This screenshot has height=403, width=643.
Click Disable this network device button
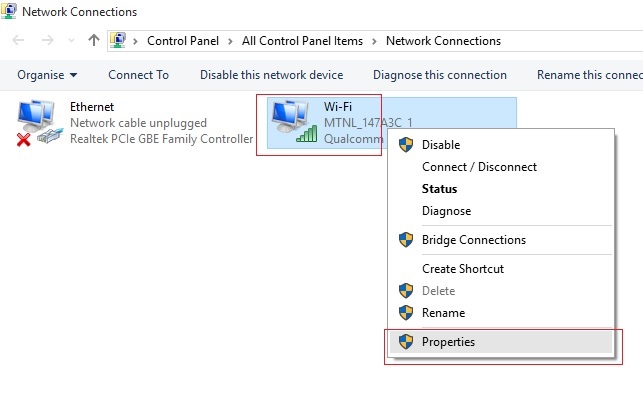[271, 75]
